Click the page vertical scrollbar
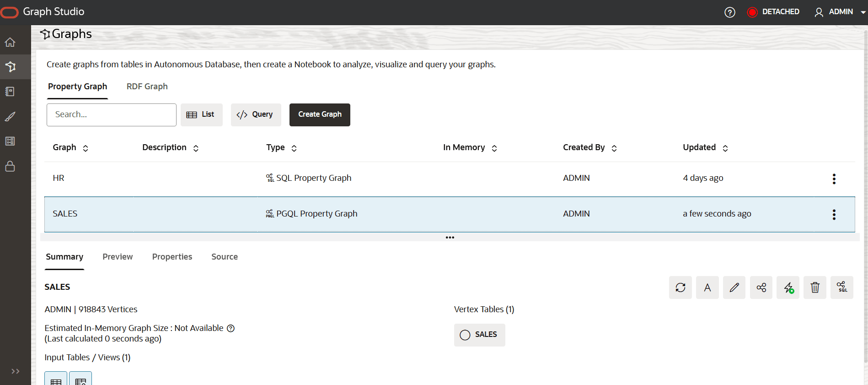Image resolution: width=868 pixels, height=385 pixels. tap(866, 197)
